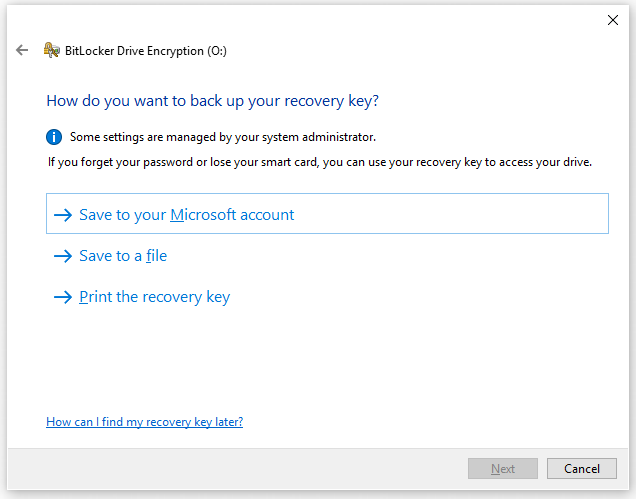Image resolution: width=636 pixels, height=499 pixels.
Task: Click the word file in the second option
Action: 157,256
